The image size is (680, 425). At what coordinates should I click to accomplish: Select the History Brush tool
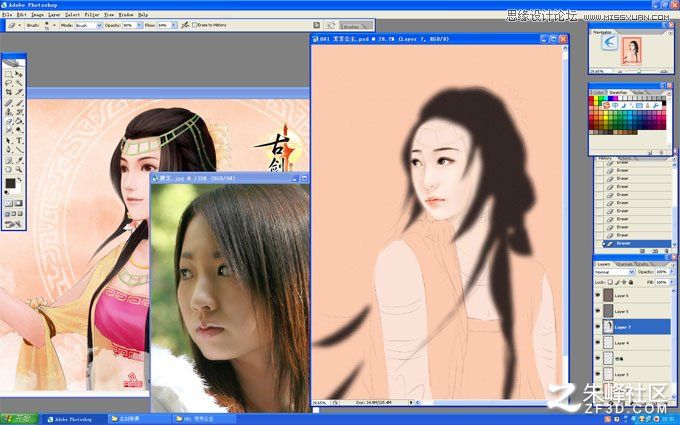pyautogui.click(x=19, y=111)
